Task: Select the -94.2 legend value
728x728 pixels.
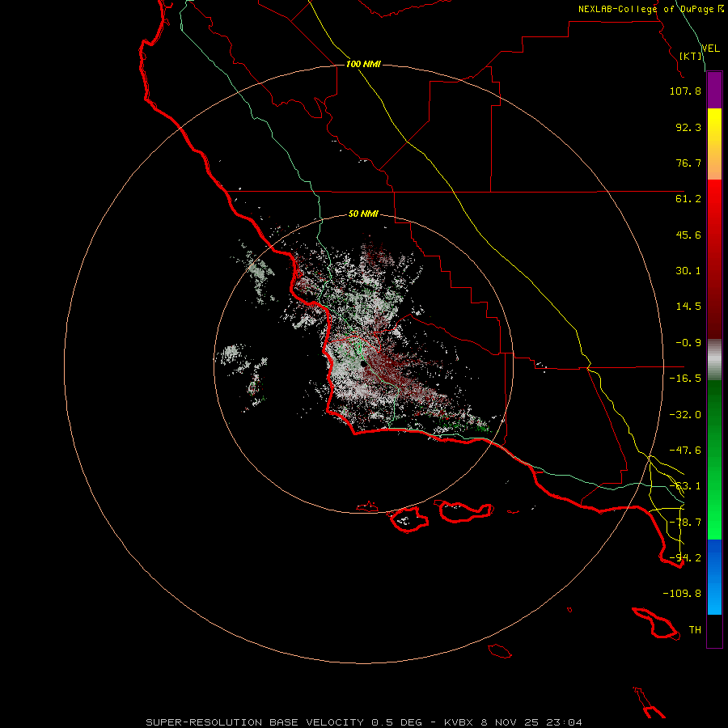Action: click(685, 558)
